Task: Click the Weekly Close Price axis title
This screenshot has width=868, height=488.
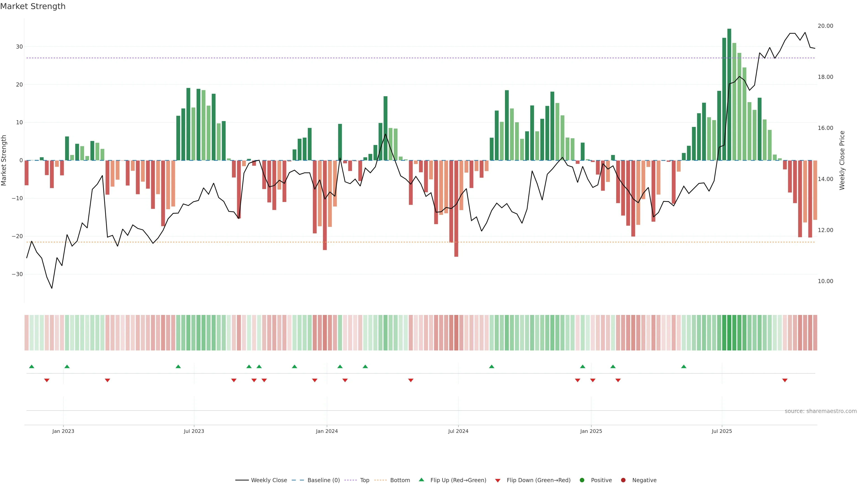Action: [842, 160]
